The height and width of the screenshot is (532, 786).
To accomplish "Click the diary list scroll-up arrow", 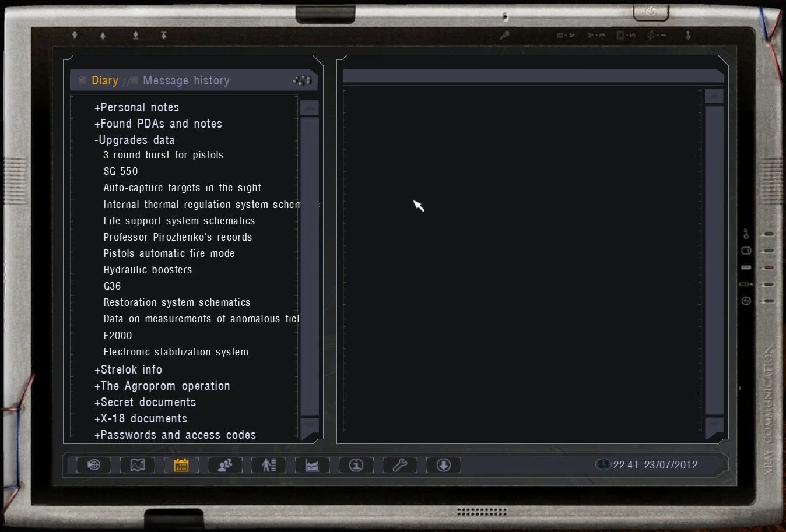I will [x=309, y=107].
